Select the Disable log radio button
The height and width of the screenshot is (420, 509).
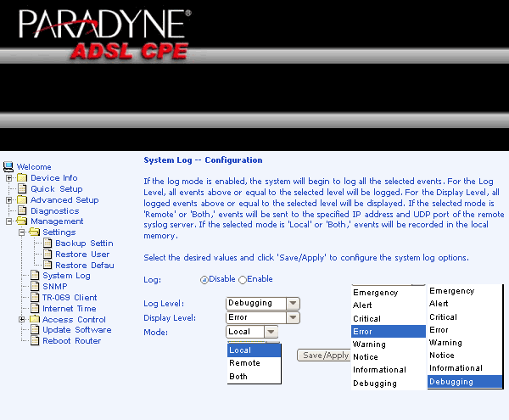[204, 279]
